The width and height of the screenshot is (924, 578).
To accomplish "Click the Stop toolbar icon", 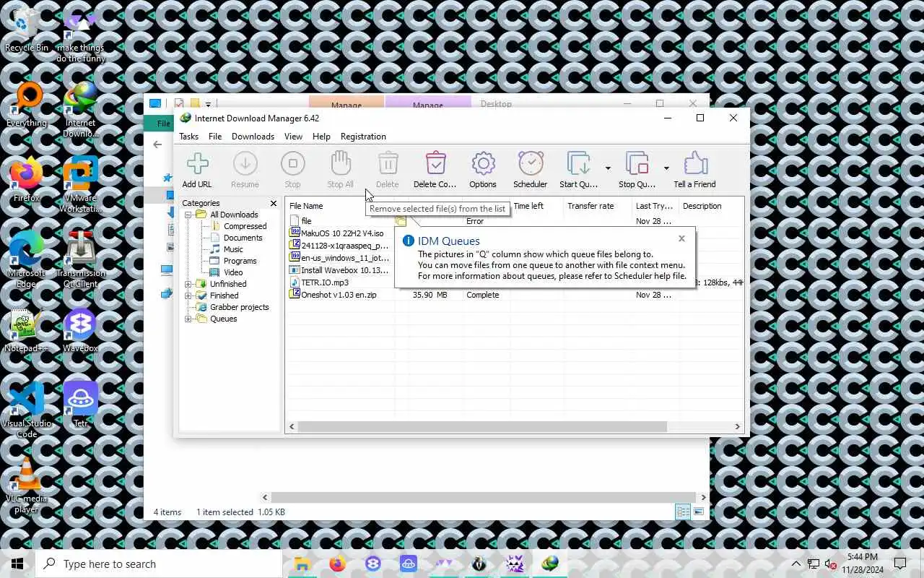I will (x=292, y=171).
